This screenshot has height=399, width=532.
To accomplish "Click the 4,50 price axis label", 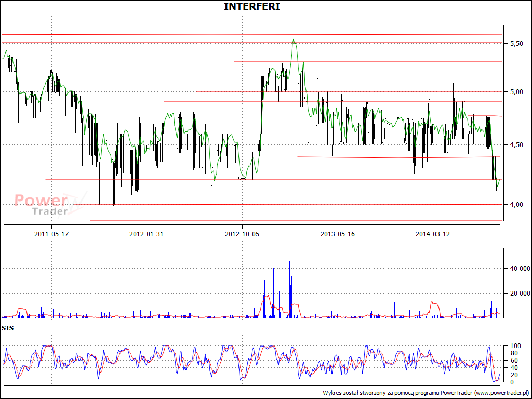I will pyautogui.click(x=516, y=145).
